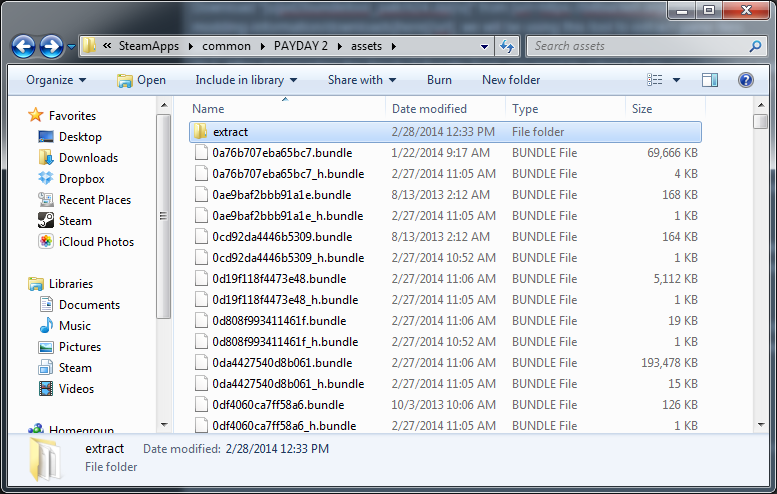Toggle the preview pane icon
This screenshot has height=494, width=777.
pyautogui.click(x=710, y=80)
